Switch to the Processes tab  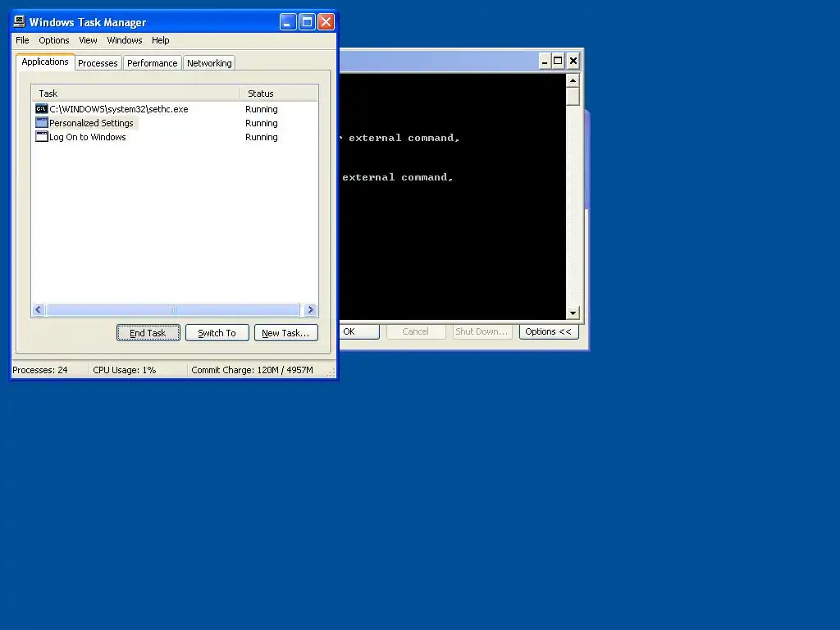point(98,63)
